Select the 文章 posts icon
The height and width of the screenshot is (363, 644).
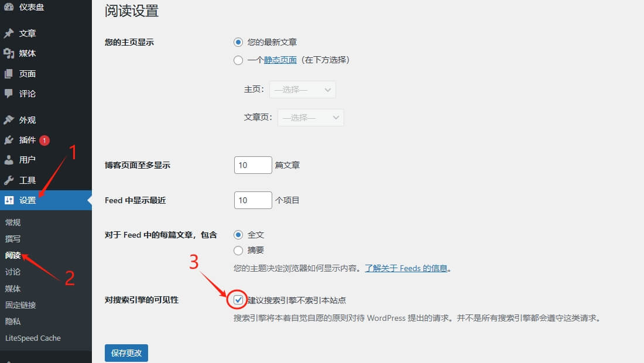tap(9, 33)
